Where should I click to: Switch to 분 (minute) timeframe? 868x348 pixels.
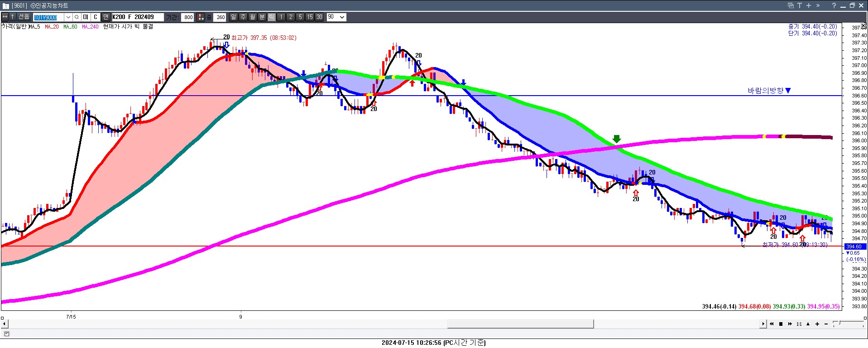pos(262,17)
